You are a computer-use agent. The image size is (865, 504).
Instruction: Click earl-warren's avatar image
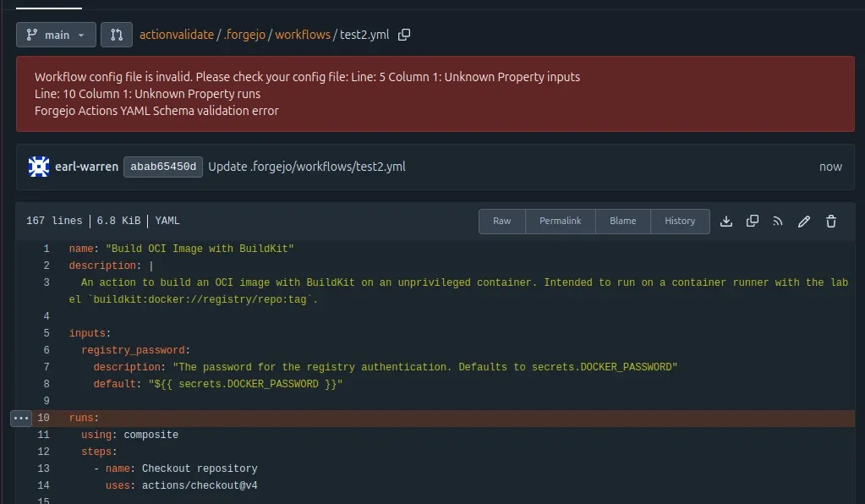(x=37, y=167)
